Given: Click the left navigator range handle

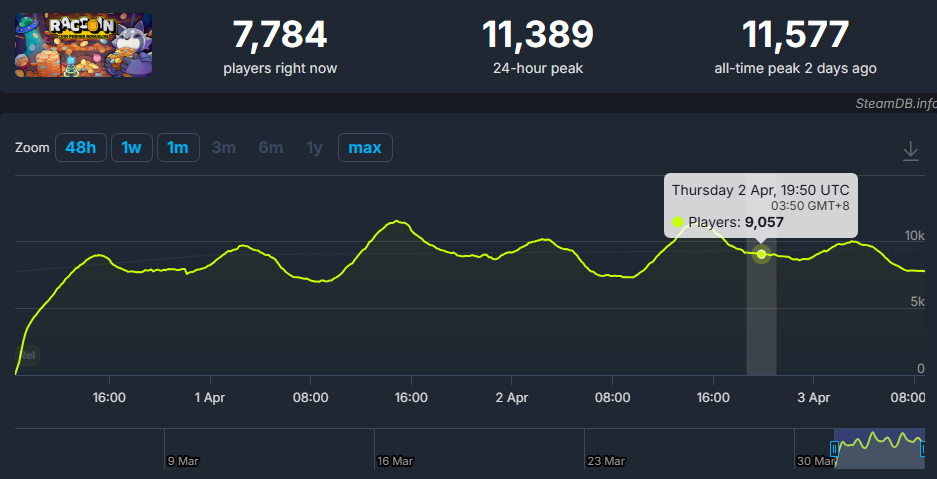Looking at the screenshot, I should pos(836,449).
